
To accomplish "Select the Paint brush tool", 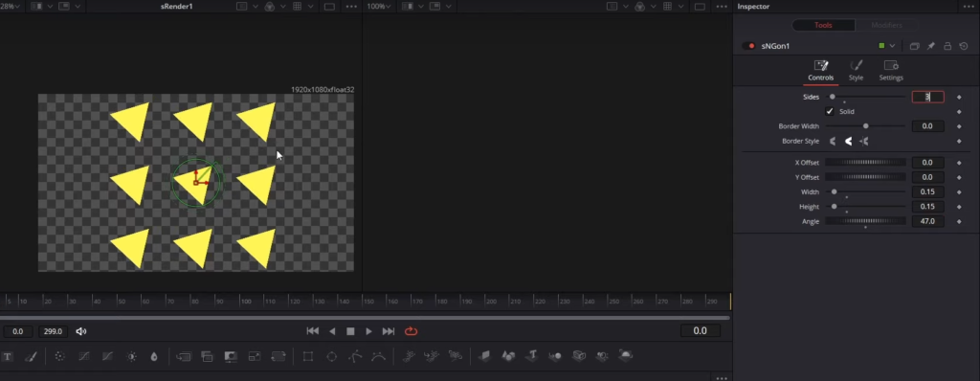I will pyautogui.click(x=31, y=357).
